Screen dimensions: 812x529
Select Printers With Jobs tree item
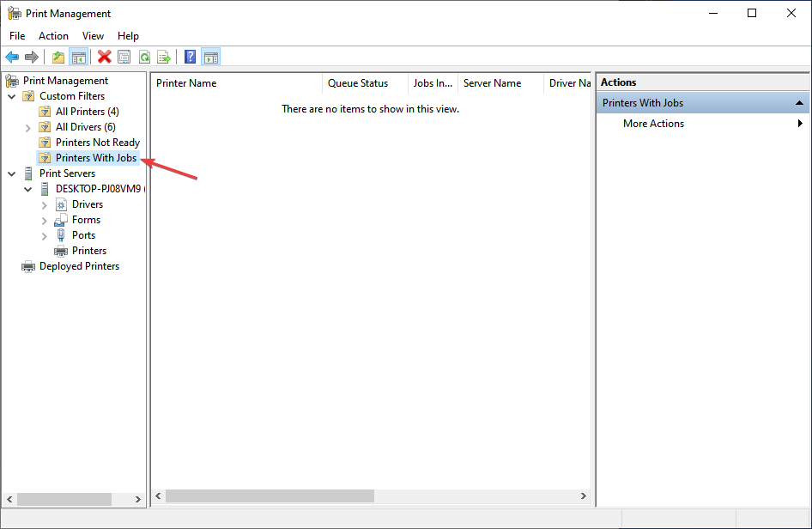pos(96,157)
